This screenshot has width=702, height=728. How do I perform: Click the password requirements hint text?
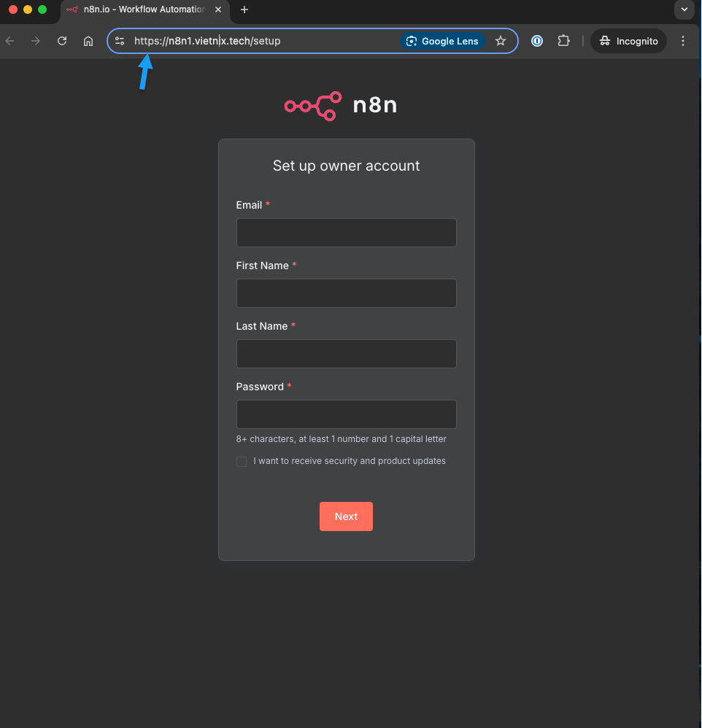[x=341, y=438]
